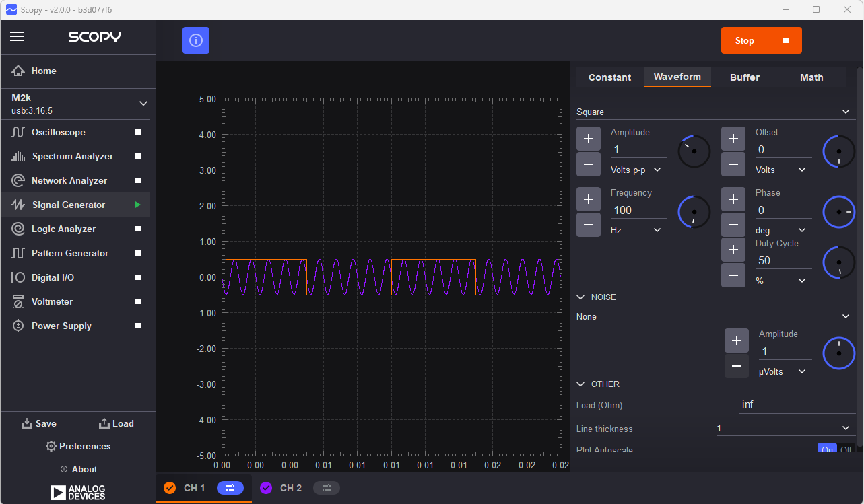
Task: Click the Home icon in sidebar
Action: click(x=18, y=71)
